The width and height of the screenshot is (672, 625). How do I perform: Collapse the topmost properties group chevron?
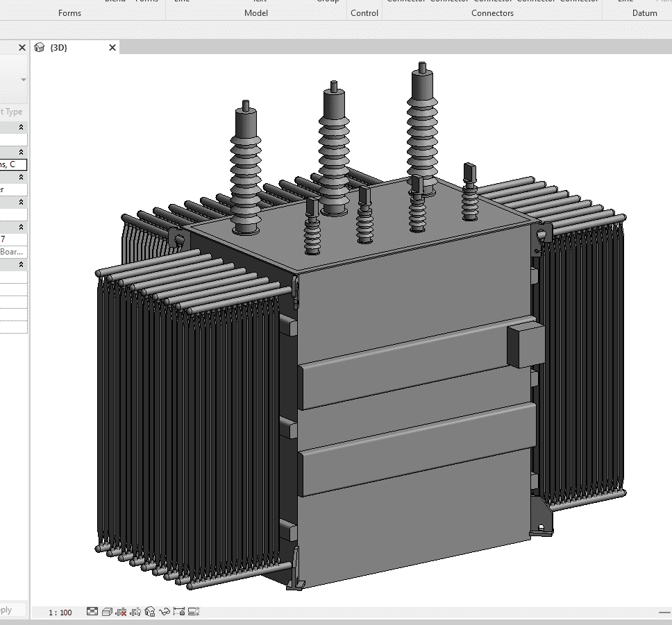point(21,127)
